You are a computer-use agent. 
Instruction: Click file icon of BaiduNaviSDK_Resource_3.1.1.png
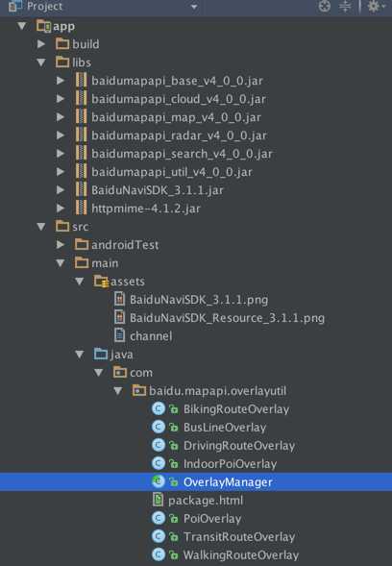click(x=119, y=318)
